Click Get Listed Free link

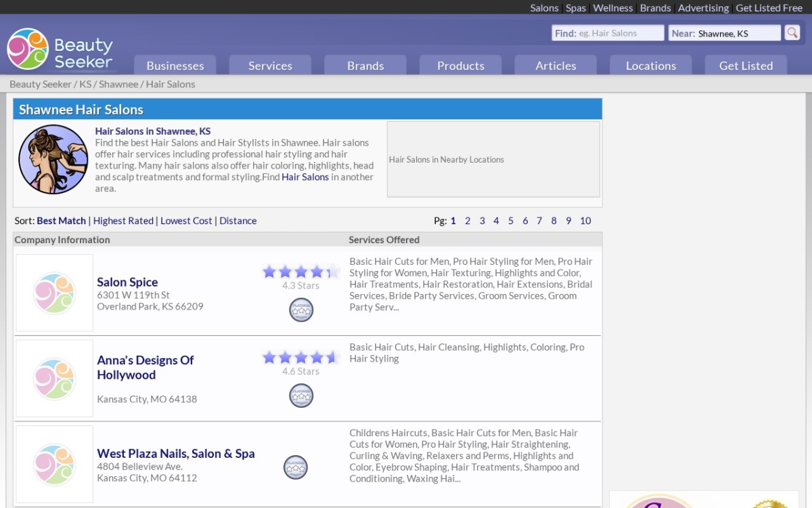click(769, 8)
